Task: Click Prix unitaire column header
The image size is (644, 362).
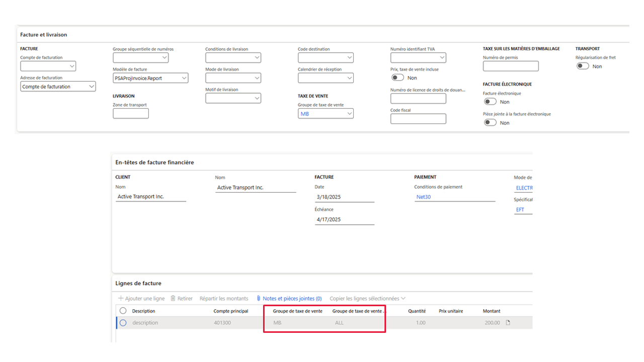Action: [x=451, y=311]
